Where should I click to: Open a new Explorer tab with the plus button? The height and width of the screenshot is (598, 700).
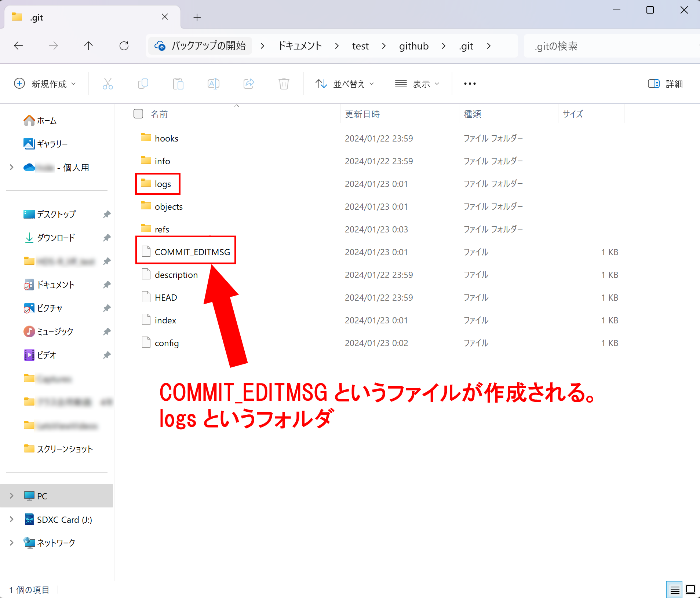coord(197,17)
